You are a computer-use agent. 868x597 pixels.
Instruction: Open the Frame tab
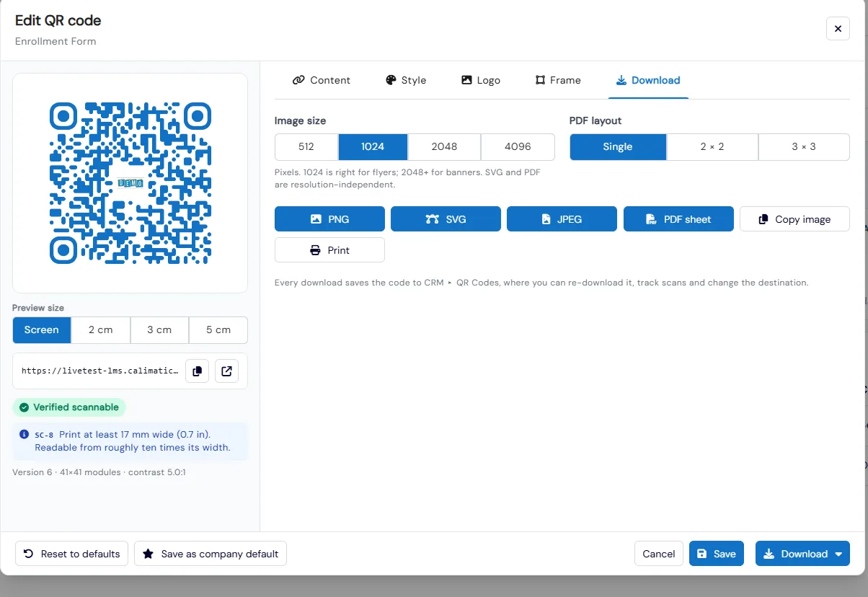point(558,80)
